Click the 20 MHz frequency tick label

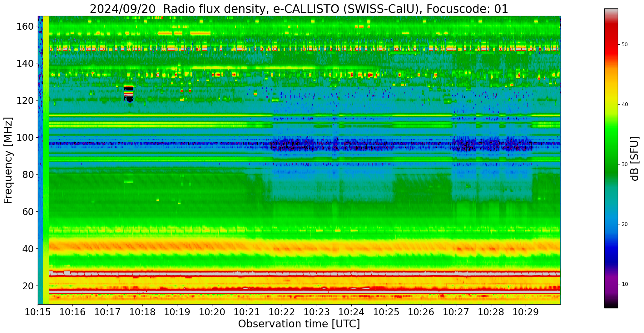point(28,286)
